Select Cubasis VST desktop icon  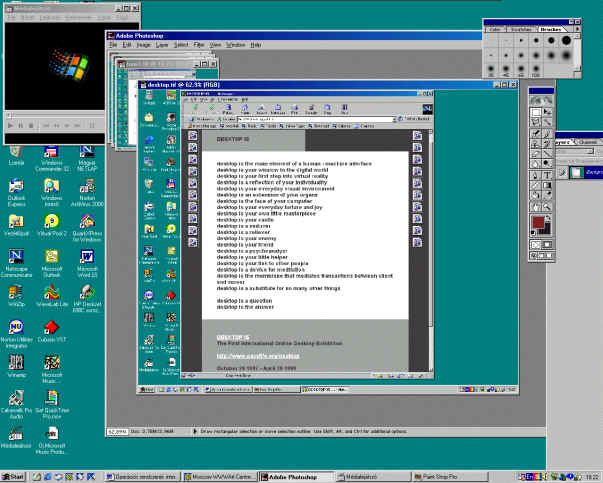tap(52, 331)
